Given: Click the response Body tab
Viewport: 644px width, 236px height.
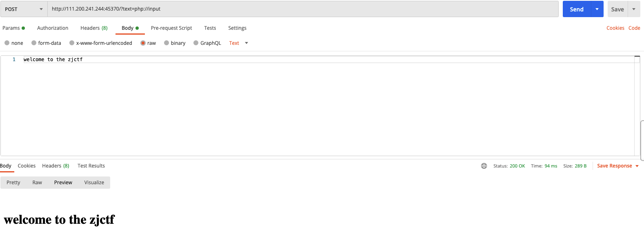Looking at the screenshot, I should [x=6, y=166].
